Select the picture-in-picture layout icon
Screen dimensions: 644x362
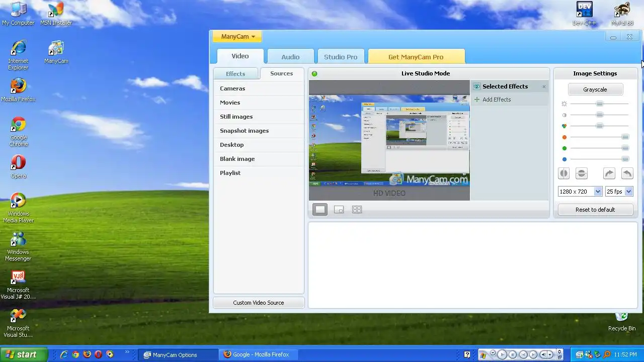pyautogui.click(x=339, y=210)
